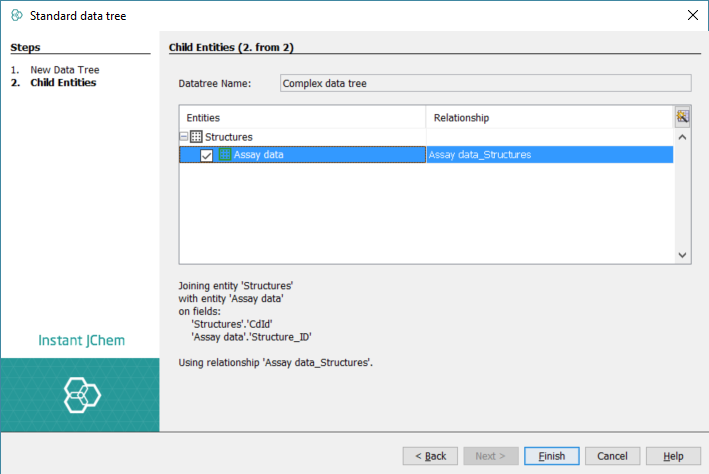Select the Structures tree item label
The width and height of the screenshot is (709, 474).
229,137
